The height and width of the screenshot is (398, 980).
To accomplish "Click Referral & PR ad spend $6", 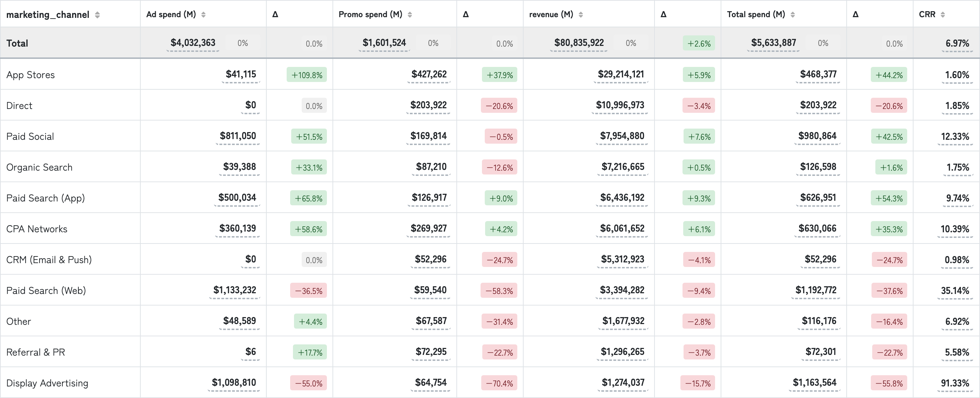I will (250, 352).
